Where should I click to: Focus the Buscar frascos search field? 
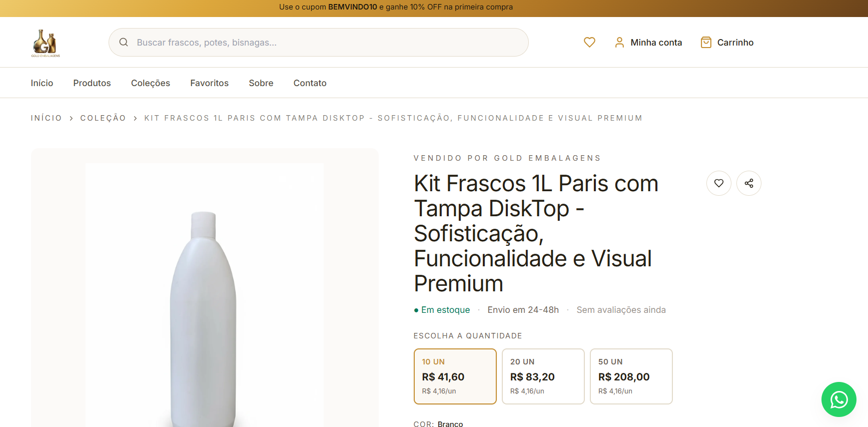point(319,43)
